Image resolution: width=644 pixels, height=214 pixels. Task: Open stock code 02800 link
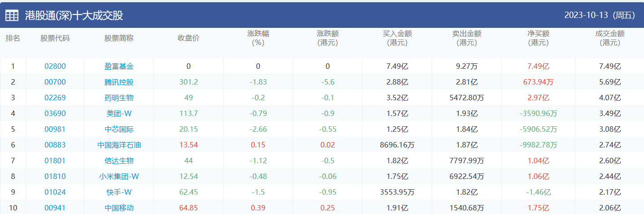[55, 67]
